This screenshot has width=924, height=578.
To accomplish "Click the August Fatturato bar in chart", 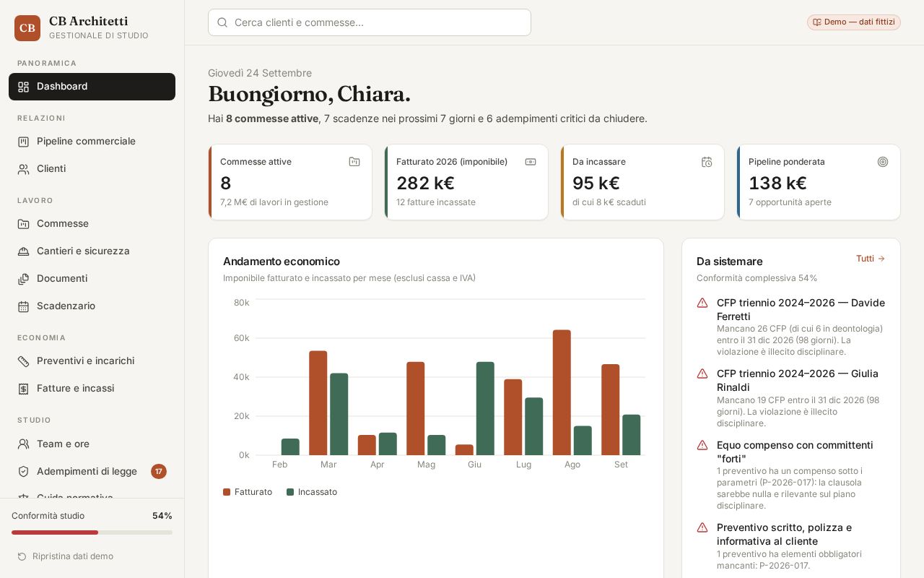I will (562, 392).
